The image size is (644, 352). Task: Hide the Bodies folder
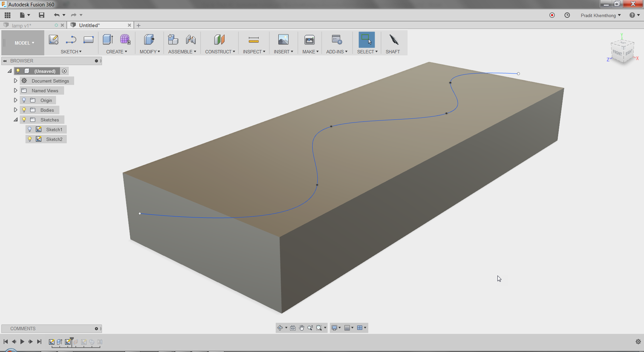pos(24,110)
